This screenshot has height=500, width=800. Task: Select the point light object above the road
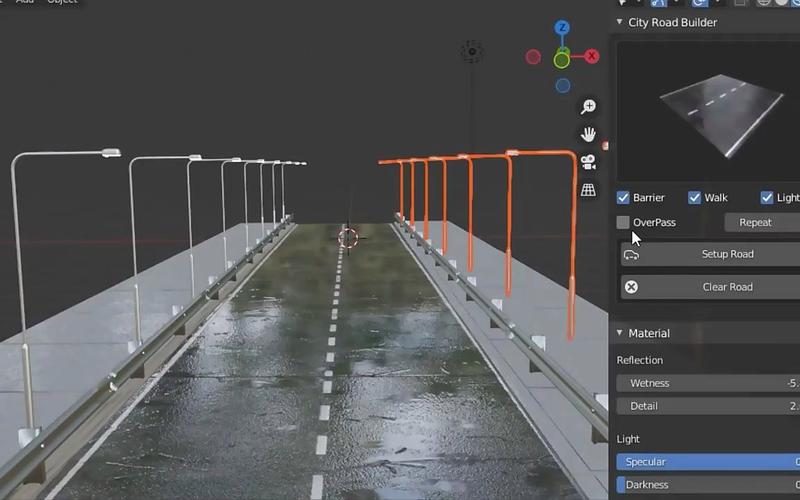[x=472, y=52]
